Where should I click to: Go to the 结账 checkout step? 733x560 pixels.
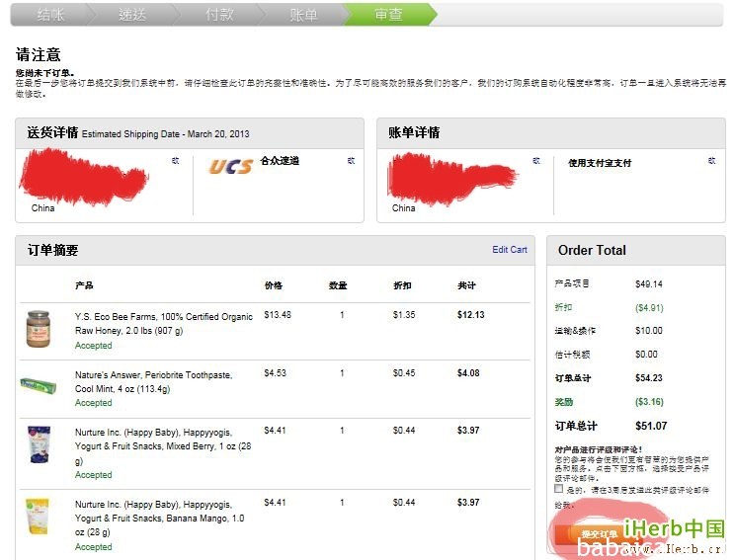(x=51, y=15)
